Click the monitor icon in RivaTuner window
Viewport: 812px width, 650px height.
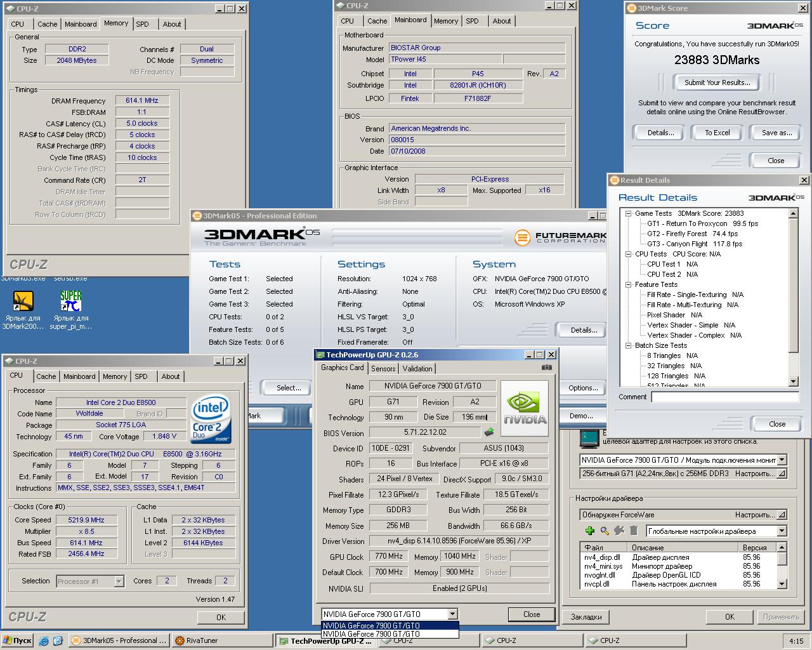[x=590, y=439]
